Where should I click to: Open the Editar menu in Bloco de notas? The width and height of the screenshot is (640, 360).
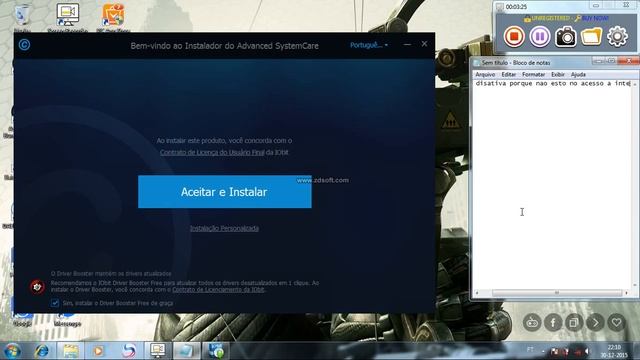[509, 75]
